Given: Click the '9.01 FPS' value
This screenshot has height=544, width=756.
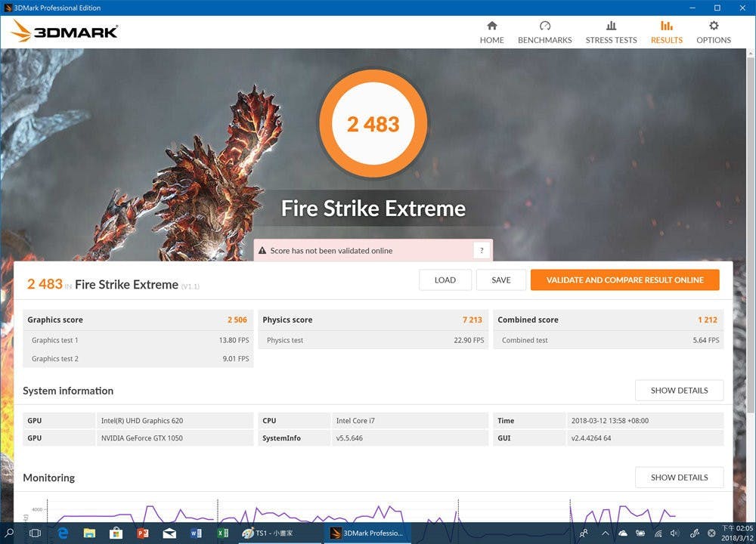Looking at the screenshot, I should pos(236,358).
